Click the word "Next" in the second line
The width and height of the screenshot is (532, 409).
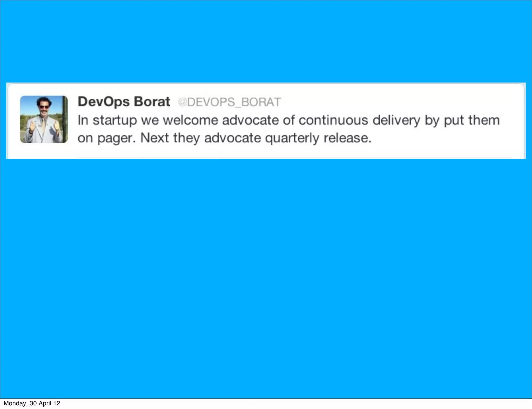155,138
